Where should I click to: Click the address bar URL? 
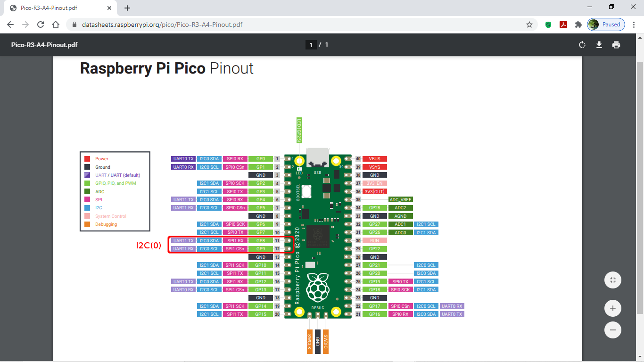pos(162,25)
